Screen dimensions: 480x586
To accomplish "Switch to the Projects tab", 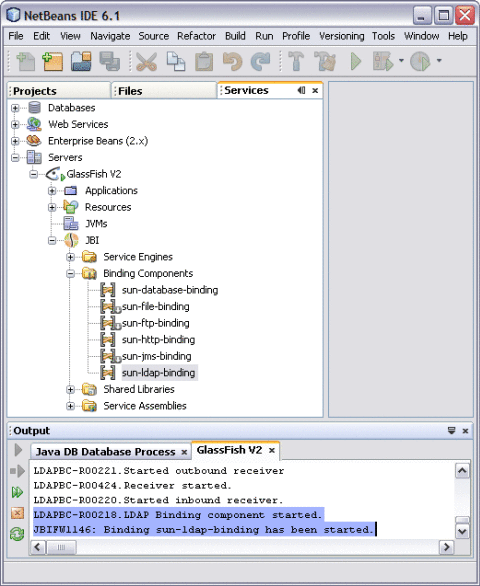I will [x=59, y=91].
